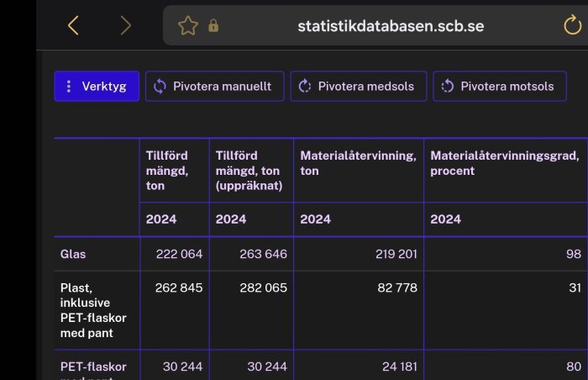Select the Glas row label
The height and width of the screenshot is (380, 588).
coord(73,254)
